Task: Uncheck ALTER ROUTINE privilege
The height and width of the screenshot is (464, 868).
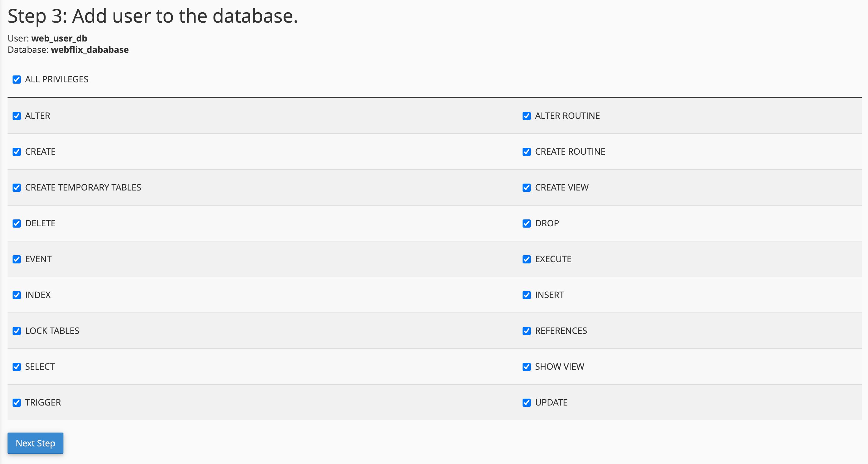Action: tap(526, 116)
